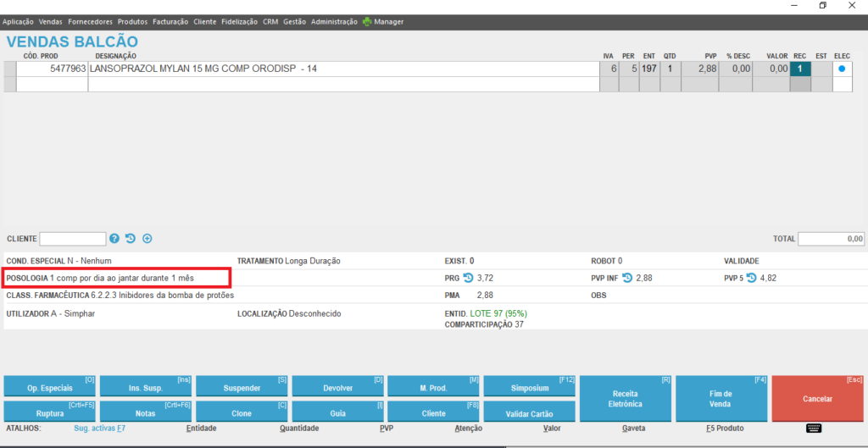Open the price history icon beside PRG
Screen dimensions: 868x448
click(468, 278)
